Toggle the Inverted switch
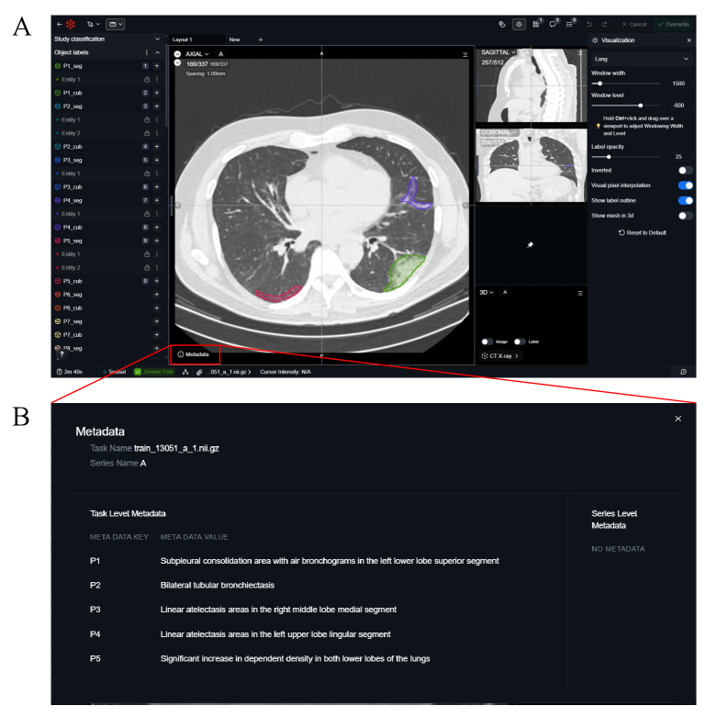The height and width of the screenshot is (717, 728). (685, 171)
